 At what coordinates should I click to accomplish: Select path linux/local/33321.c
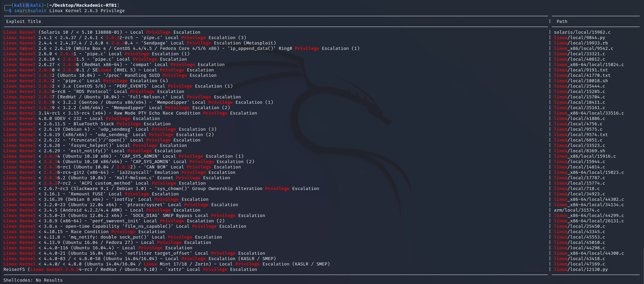580,54
